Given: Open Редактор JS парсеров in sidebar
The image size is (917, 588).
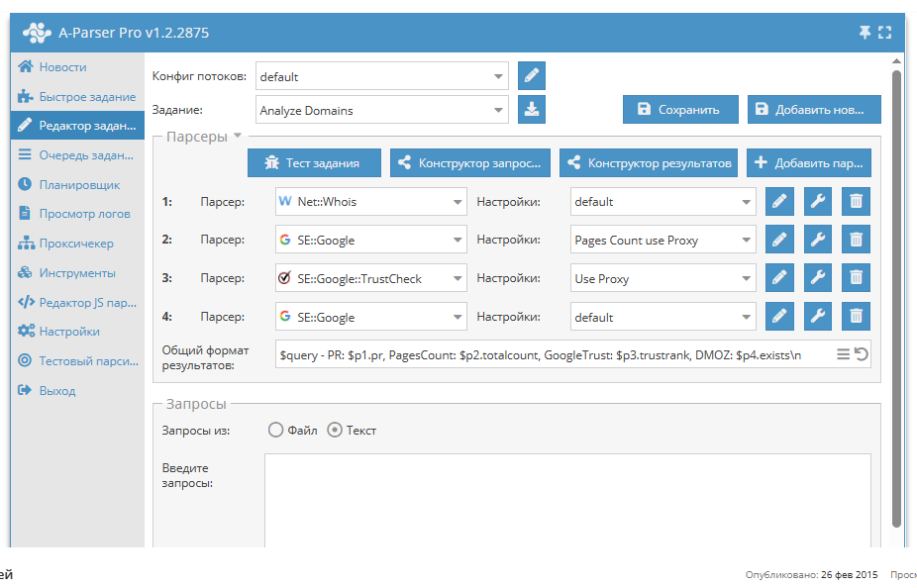Looking at the screenshot, I should (x=77, y=302).
